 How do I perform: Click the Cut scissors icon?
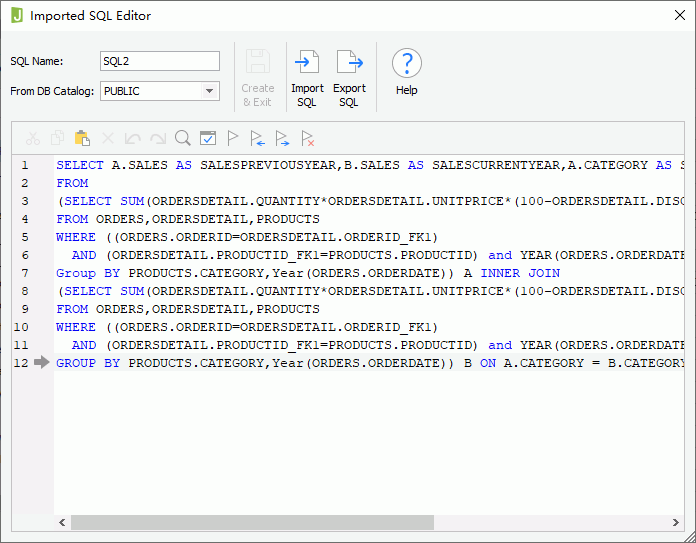[x=33, y=139]
